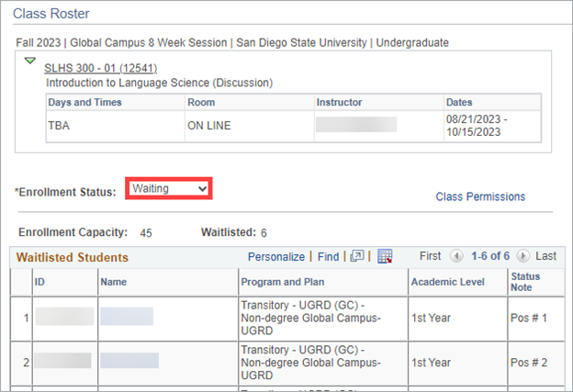Click 'Introduction to Language Science (Discussion)' text

click(x=160, y=83)
